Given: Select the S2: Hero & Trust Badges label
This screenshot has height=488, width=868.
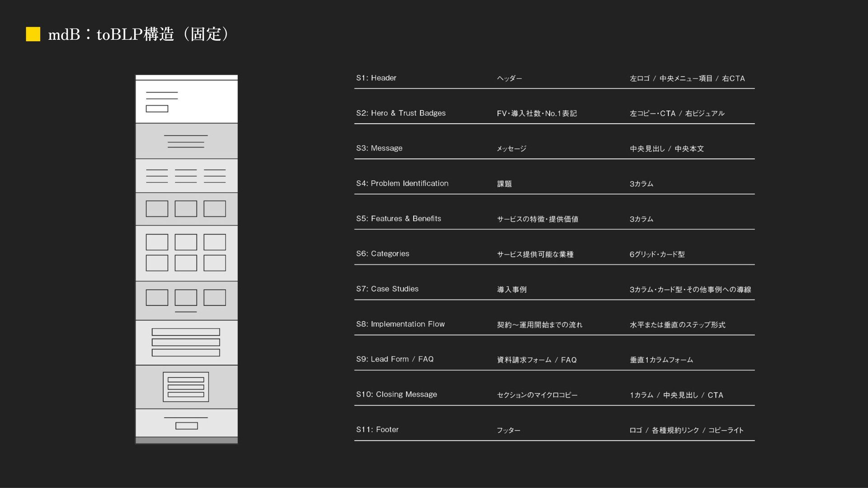Looking at the screenshot, I should point(401,113).
